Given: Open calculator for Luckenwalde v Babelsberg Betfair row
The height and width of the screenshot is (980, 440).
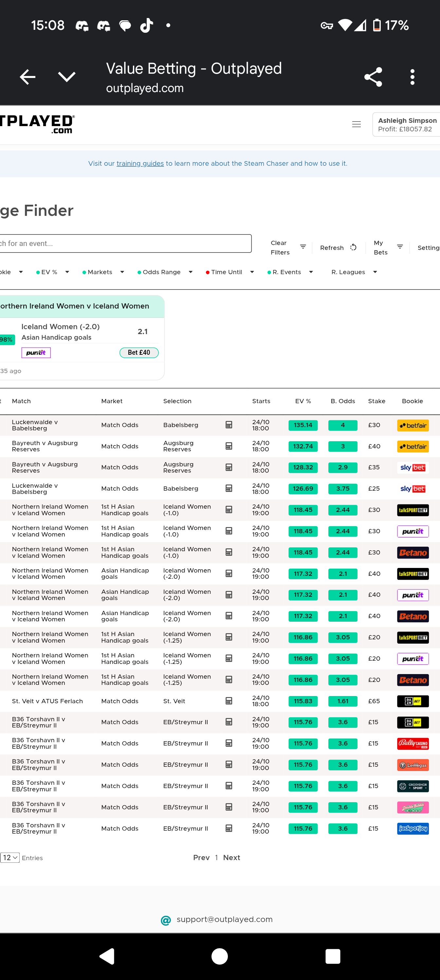Looking at the screenshot, I should pyautogui.click(x=229, y=425).
